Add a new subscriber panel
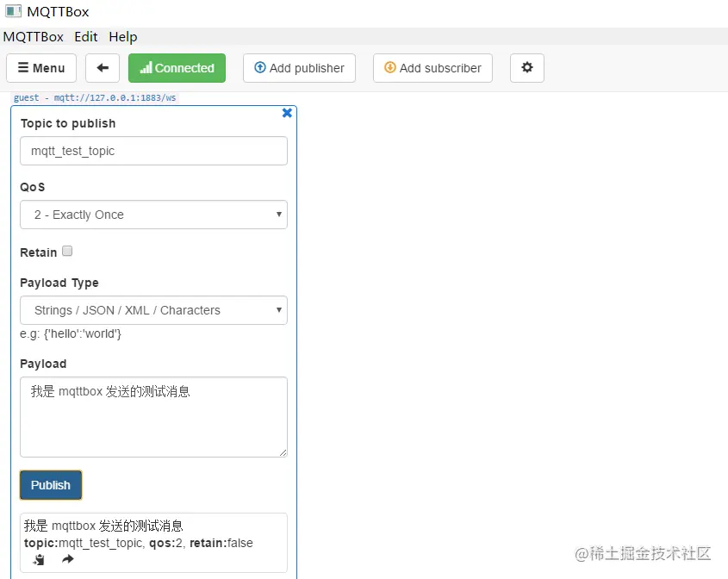The image size is (728, 579). pyautogui.click(x=432, y=68)
